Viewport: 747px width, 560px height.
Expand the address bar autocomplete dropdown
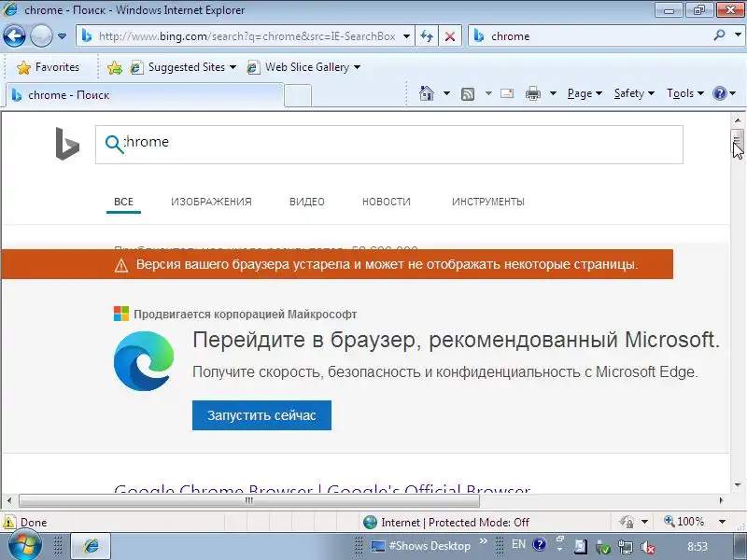[x=406, y=36]
